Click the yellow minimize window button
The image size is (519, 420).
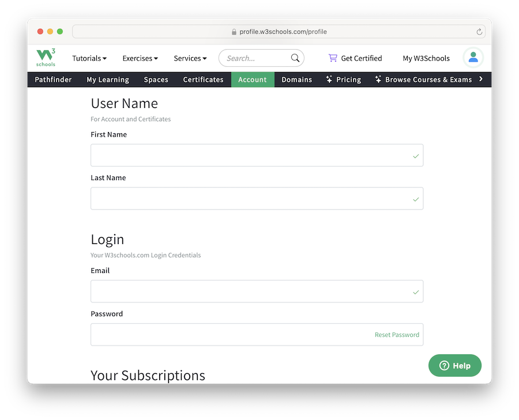(50, 32)
